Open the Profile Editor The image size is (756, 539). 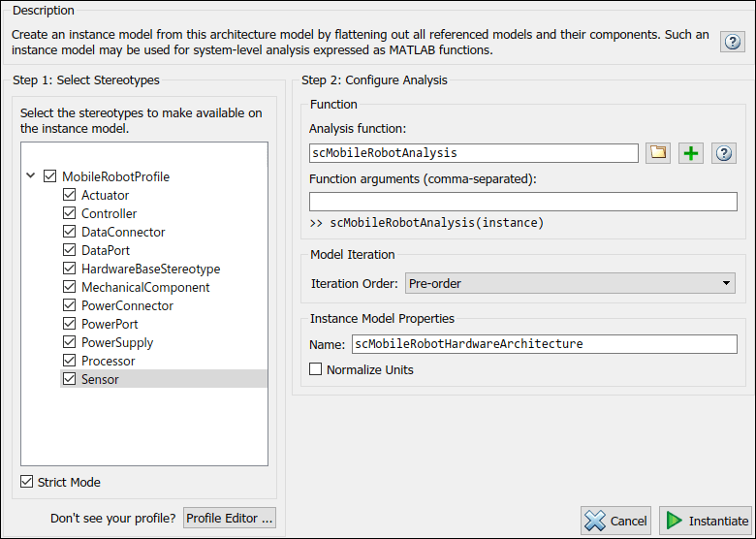pyautogui.click(x=230, y=518)
